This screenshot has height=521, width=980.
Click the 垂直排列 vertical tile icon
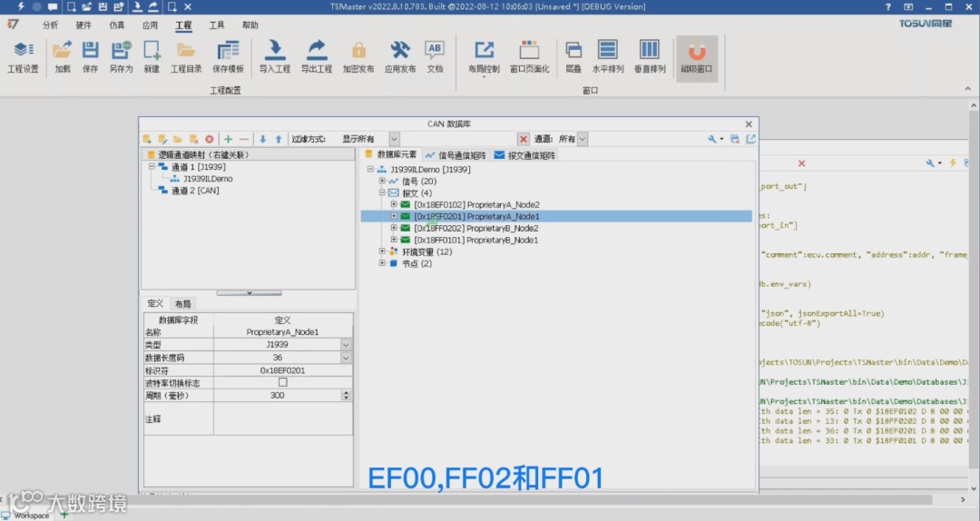pos(650,57)
